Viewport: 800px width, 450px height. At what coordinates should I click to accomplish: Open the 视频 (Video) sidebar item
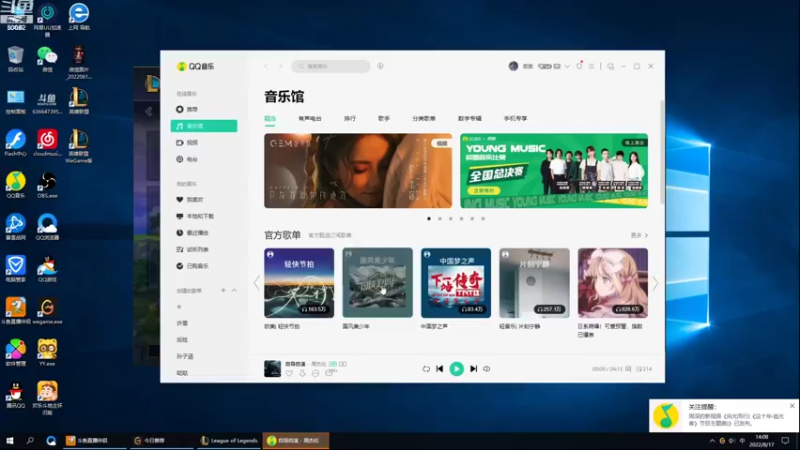click(x=192, y=143)
